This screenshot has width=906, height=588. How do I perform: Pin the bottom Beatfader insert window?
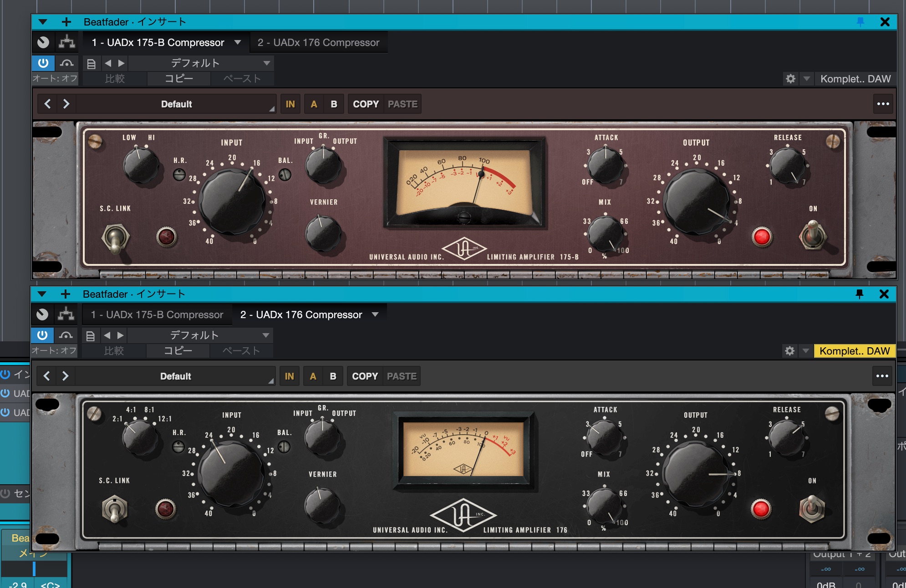tap(860, 294)
